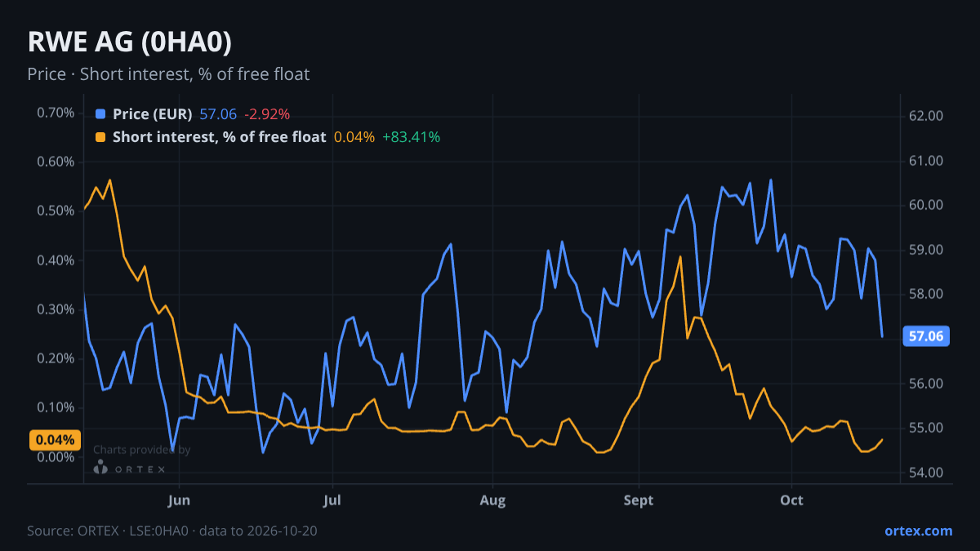This screenshot has width=980, height=551.
Task: Click the 0.00% left axis label
Action: click(56, 457)
